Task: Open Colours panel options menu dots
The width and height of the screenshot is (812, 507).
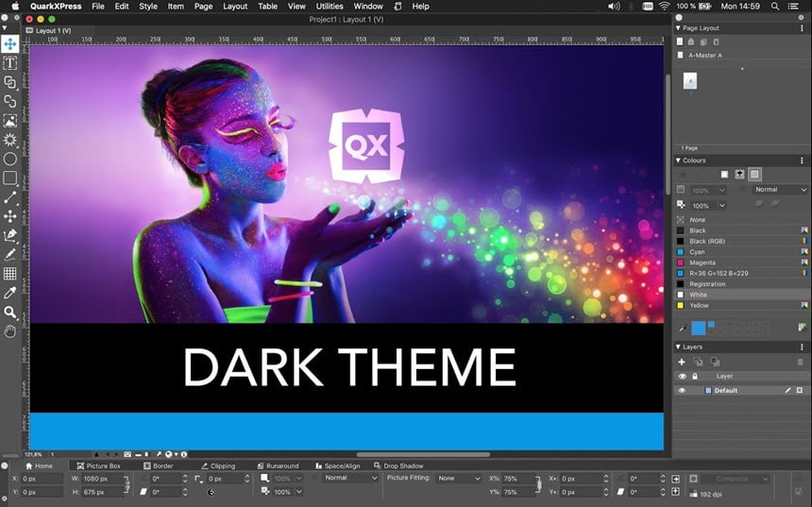Action: click(803, 161)
